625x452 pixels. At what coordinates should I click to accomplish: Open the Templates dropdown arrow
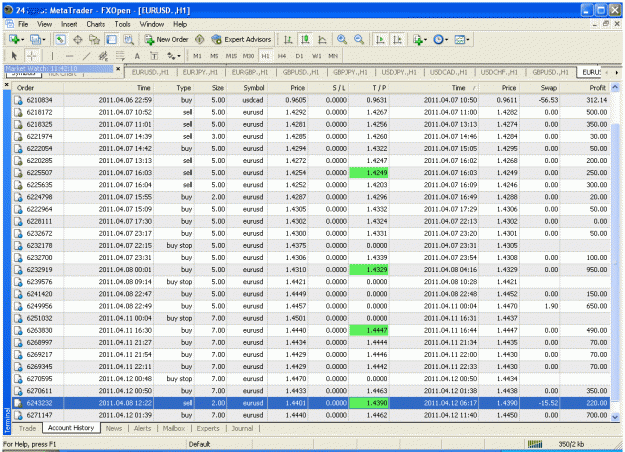(x=468, y=39)
